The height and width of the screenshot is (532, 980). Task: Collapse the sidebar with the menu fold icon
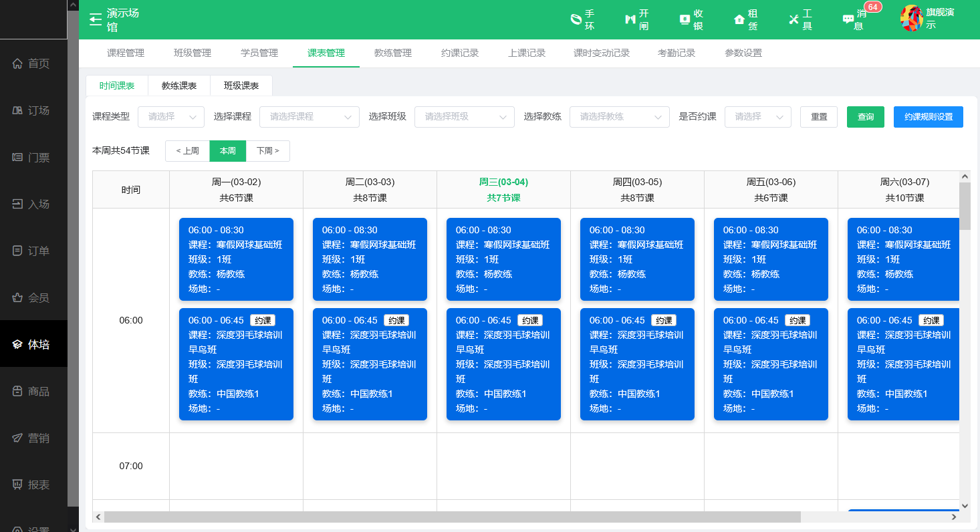click(96, 19)
